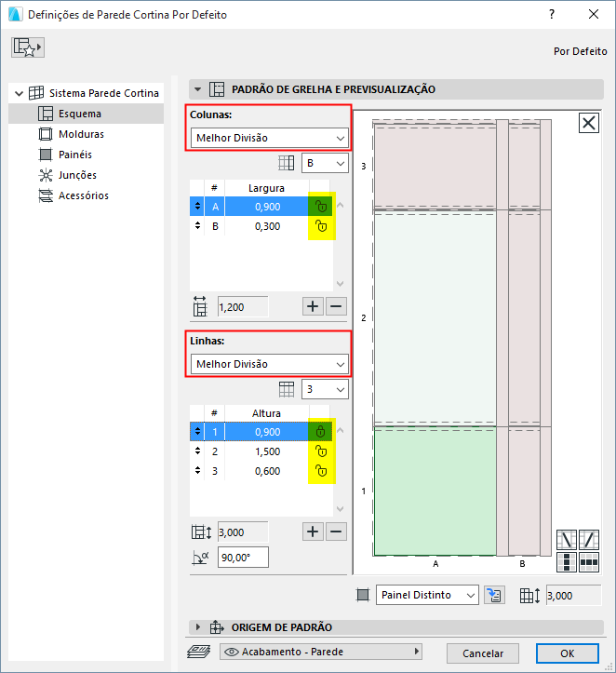Add a new row with the plus button
This screenshot has width=616, height=673.
coord(313,532)
